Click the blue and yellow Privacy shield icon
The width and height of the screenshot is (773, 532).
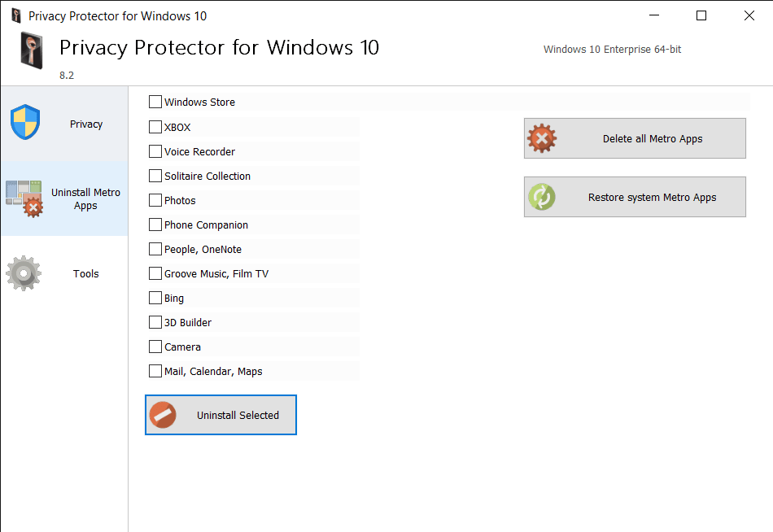(x=25, y=122)
